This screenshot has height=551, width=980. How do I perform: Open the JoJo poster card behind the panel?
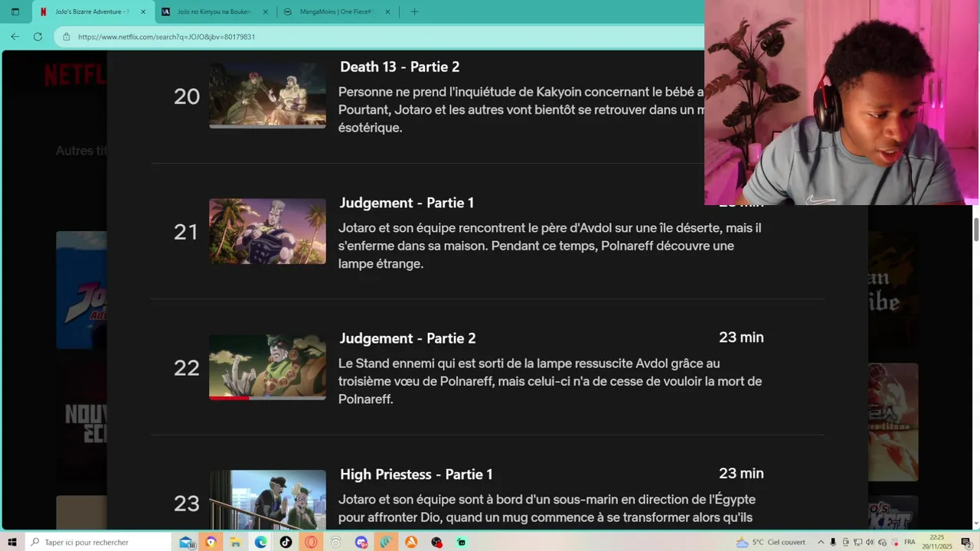(81, 290)
